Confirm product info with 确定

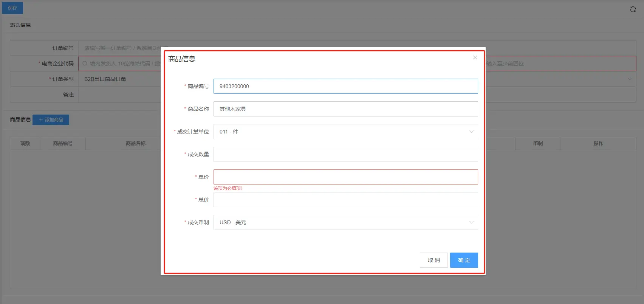pyautogui.click(x=464, y=260)
